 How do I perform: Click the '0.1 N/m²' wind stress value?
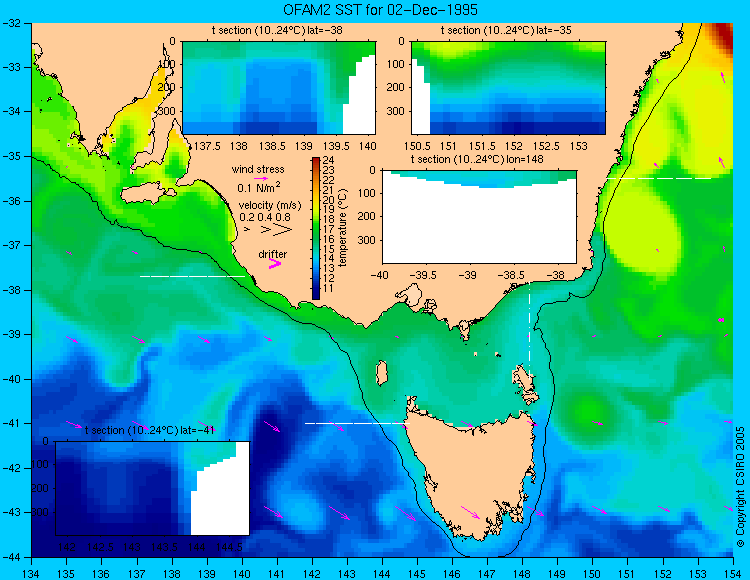click(259, 187)
